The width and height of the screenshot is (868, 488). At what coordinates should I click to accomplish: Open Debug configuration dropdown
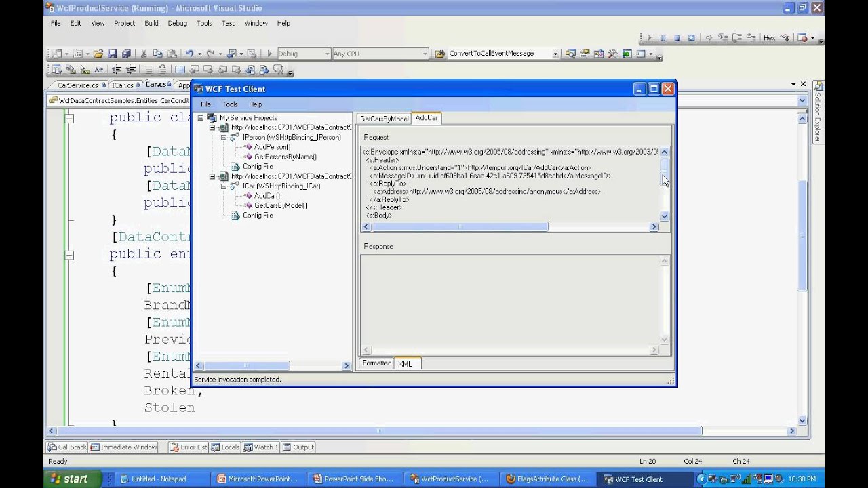(328, 54)
